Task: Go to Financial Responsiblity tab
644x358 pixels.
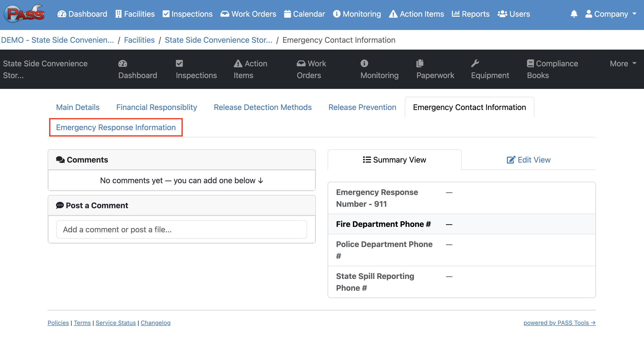Action: click(156, 107)
